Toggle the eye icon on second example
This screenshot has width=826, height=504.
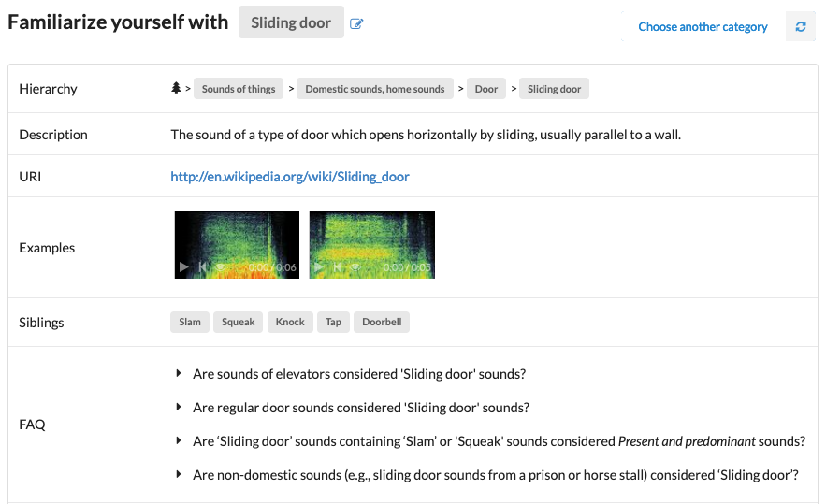pos(354,267)
